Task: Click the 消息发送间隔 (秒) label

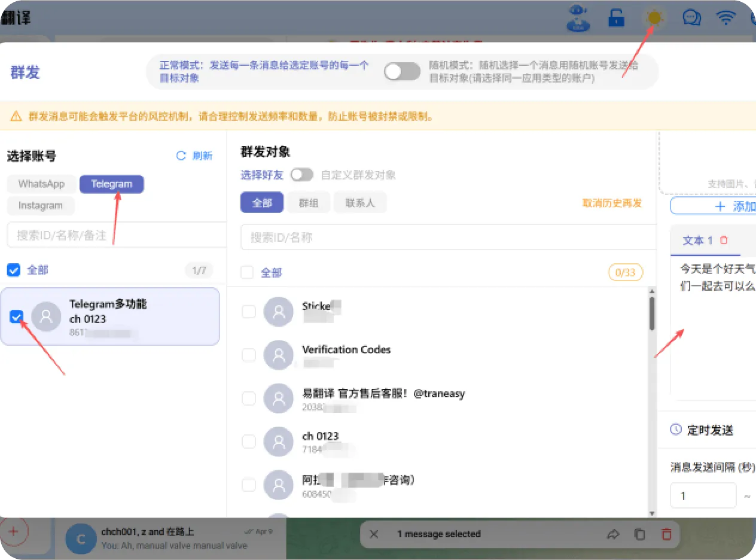Action: 712,467
